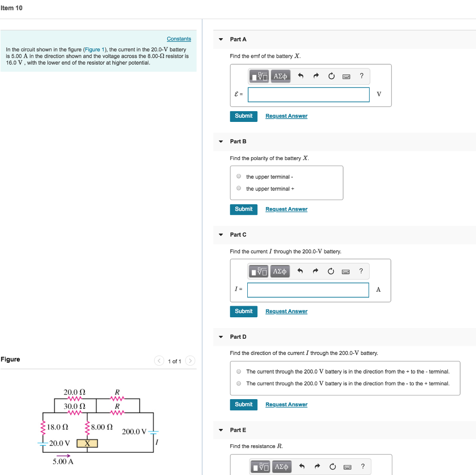Redo edit in Part C toolbar

316,271
